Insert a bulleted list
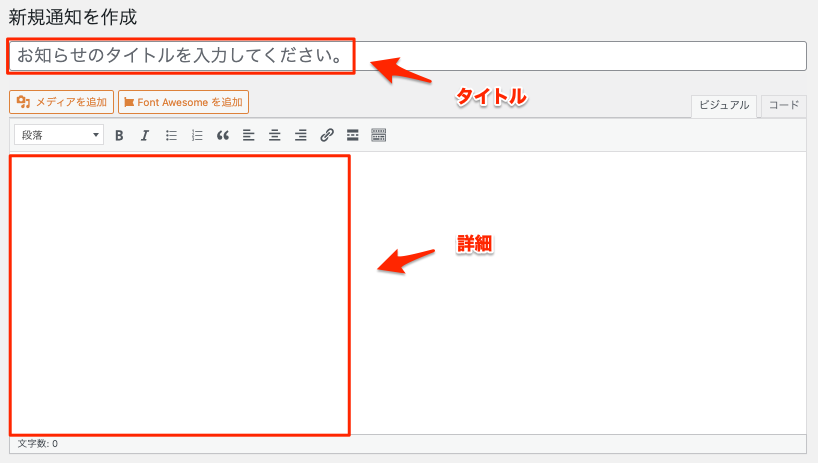The height and width of the screenshot is (463, 818). click(171, 135)
